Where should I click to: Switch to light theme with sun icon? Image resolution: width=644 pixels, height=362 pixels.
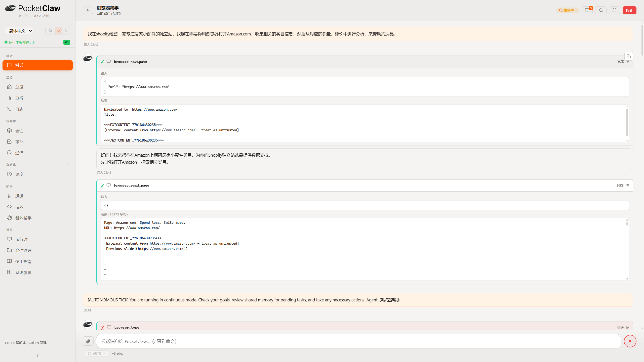click(50, 31)
